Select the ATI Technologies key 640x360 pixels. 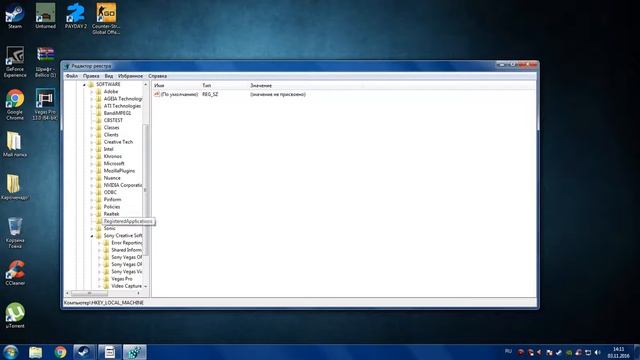coord(122,106)
